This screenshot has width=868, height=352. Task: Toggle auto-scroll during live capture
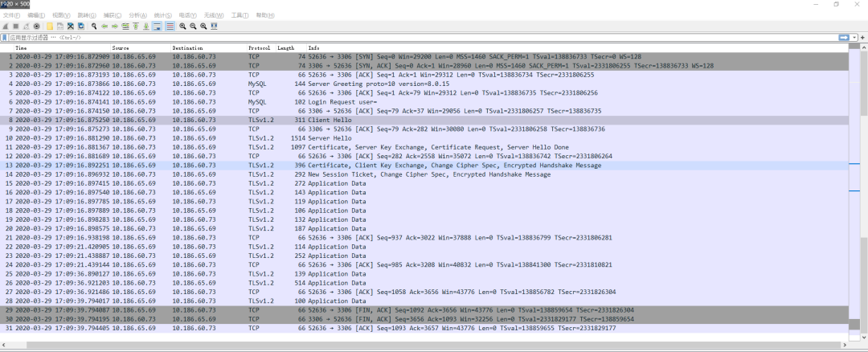(x=157, y=26)
